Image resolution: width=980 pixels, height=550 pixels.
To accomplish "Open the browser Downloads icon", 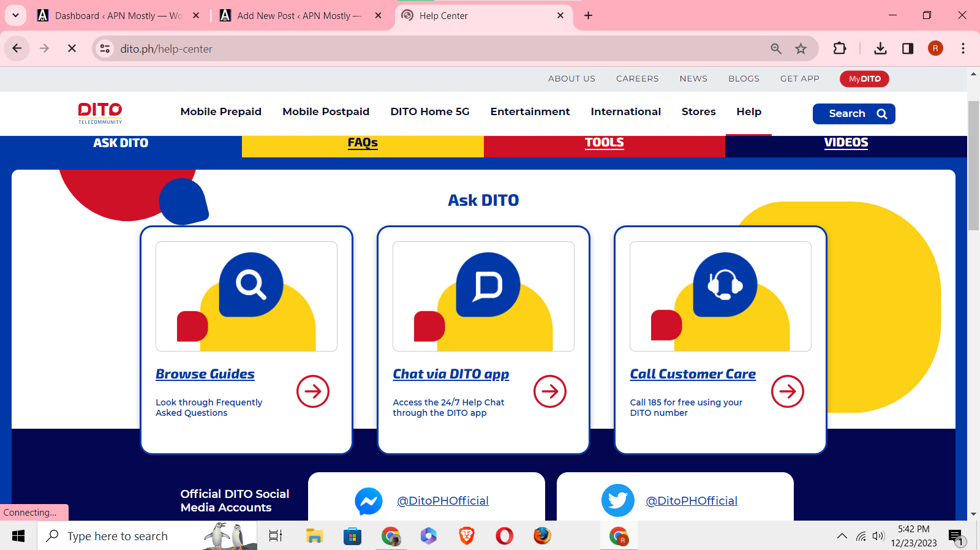I will click(x=880, y=48).
